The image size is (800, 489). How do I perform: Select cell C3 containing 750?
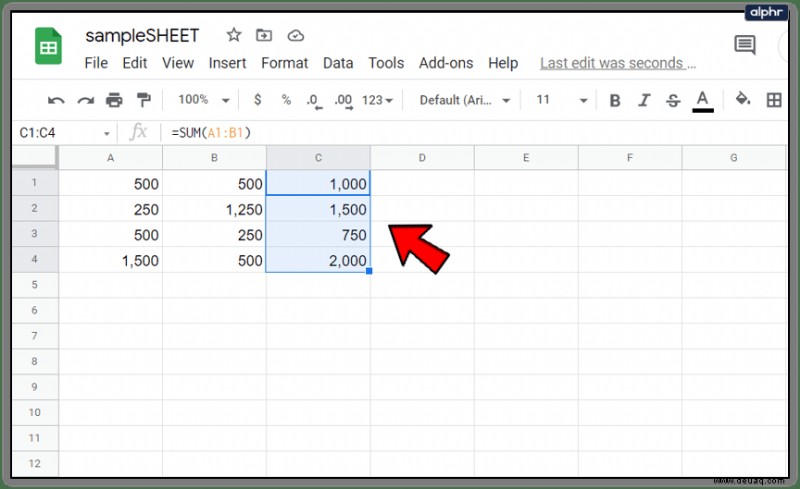tap(318, 234)
